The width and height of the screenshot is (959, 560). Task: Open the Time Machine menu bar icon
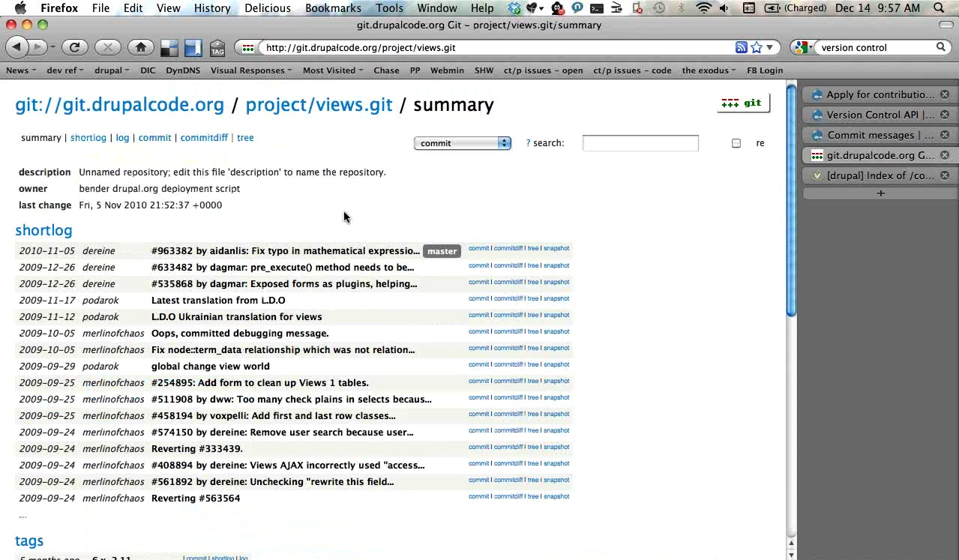coord(659,8)
